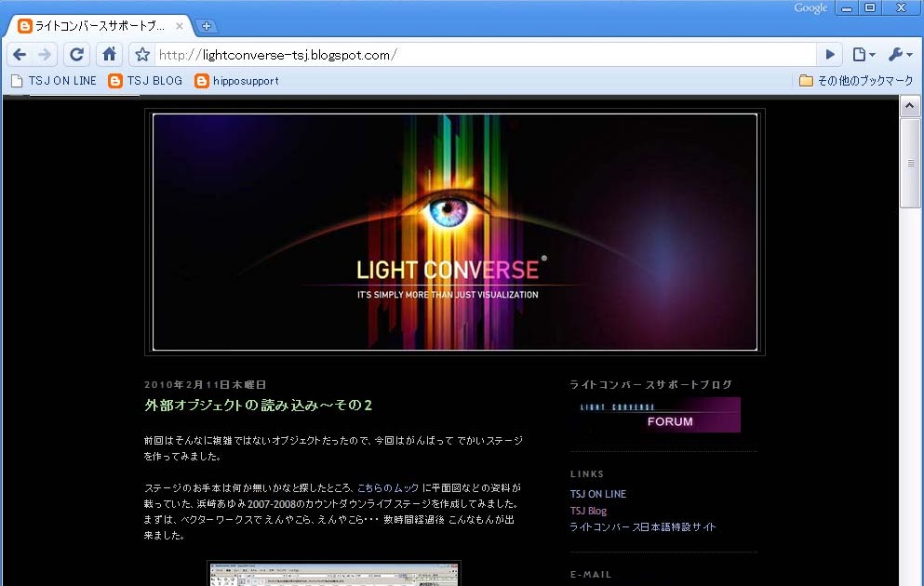Open hipposupport bookmark
Screen dimensions: 924x586
pos(237,81)
